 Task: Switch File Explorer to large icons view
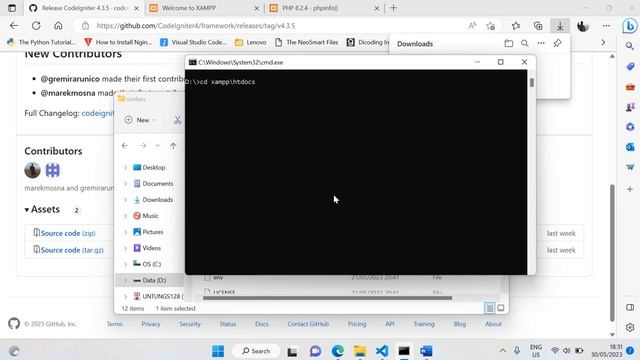pyautogui.click(x=501, y=308)
